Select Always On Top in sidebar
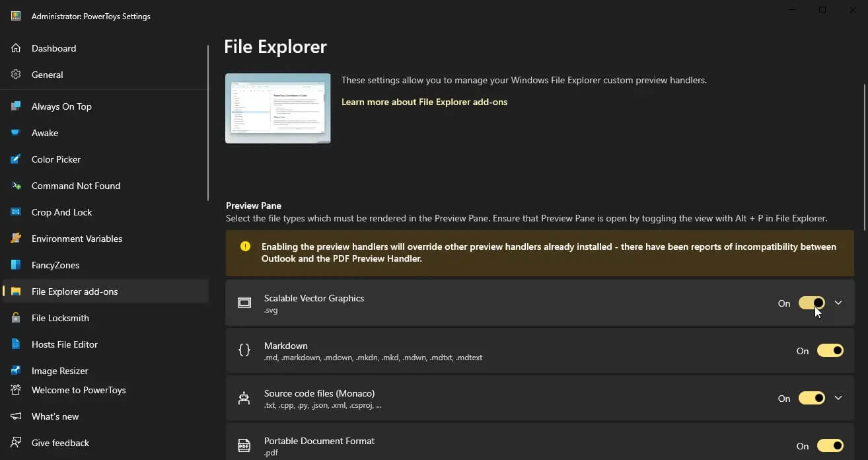The width and height of the screenshot is (868, 460). coord(106,106)
